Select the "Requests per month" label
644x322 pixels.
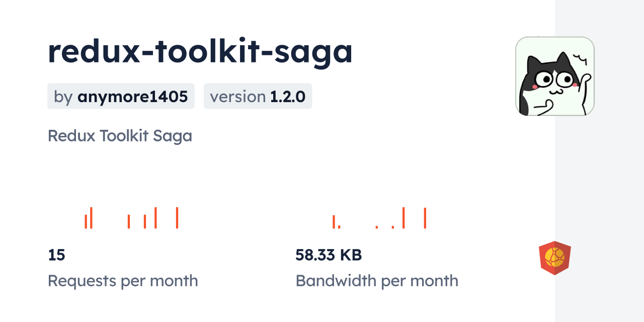(123, 281)
